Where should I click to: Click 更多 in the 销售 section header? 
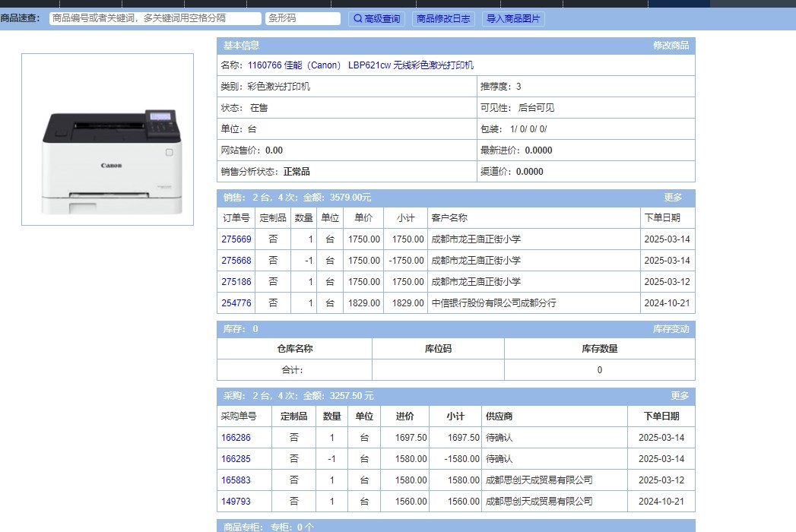point(673,198)
